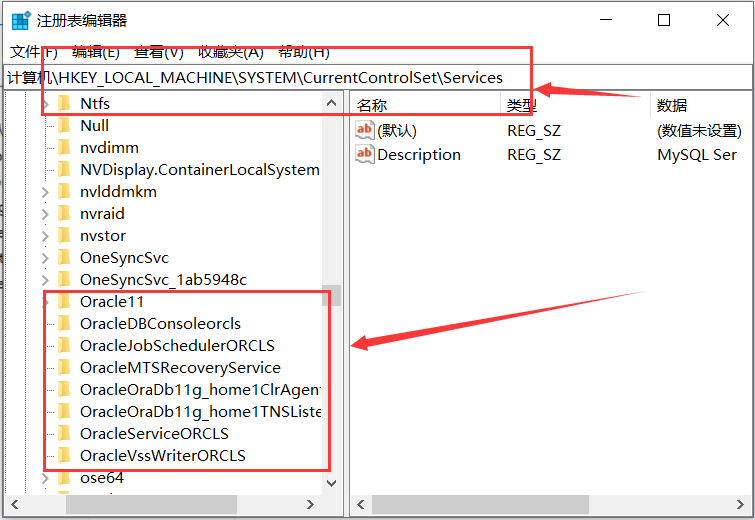Image resolution: width=755 pixels, height=520 pixels.
Task: Click the MySQL Ser data cell
Action: point(697,155)
